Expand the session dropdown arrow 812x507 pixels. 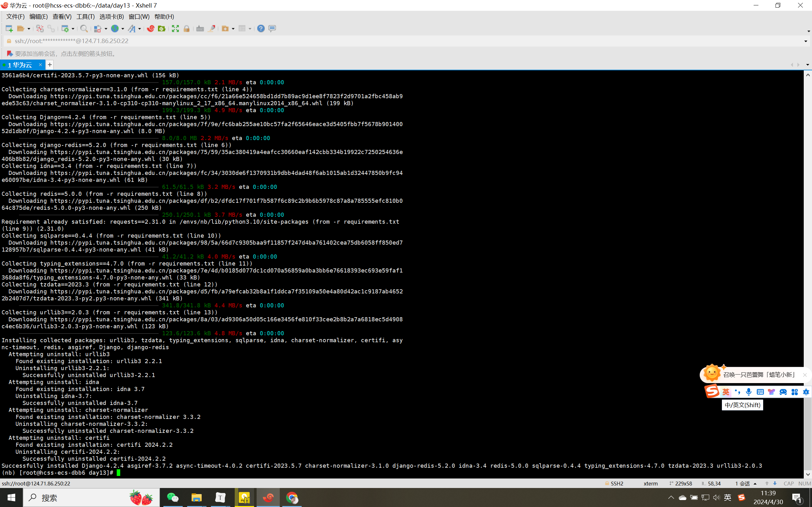807,64
